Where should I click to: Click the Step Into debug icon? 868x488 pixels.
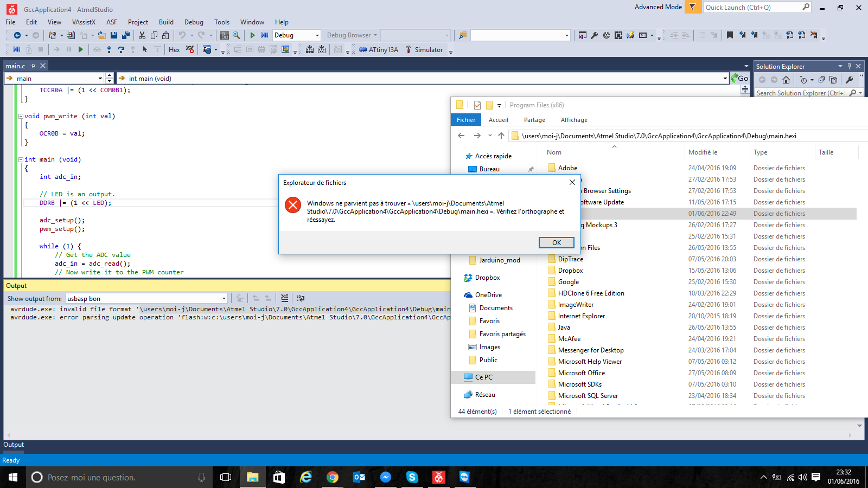(109, 49)
